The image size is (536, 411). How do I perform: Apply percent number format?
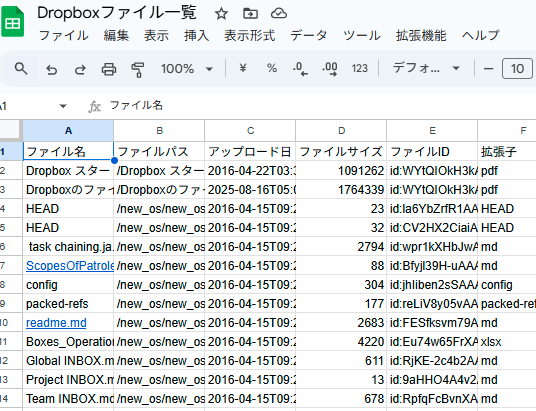click(x=272, y=68)
